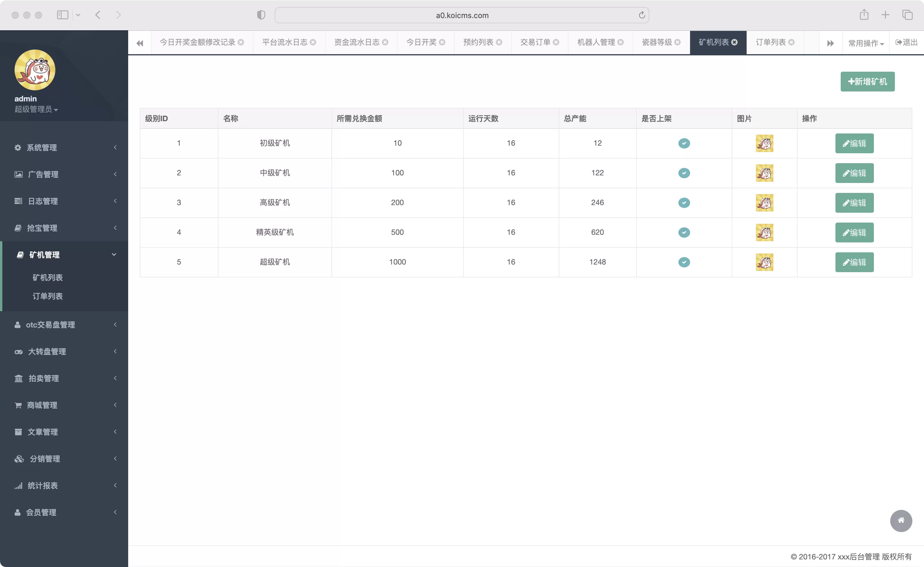Toggle 是否上架 status for 高级矿机

[684, 202]
